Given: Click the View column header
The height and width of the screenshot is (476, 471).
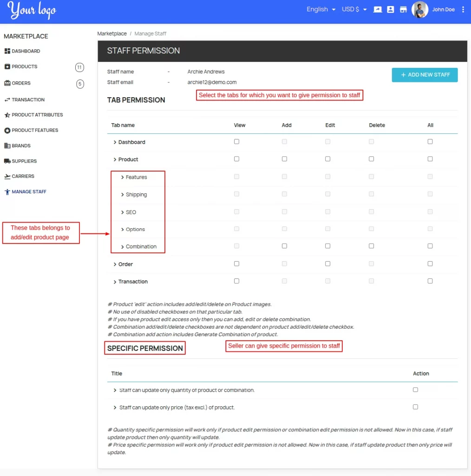Looking at the screenshot, I should (x=240, y=125).
